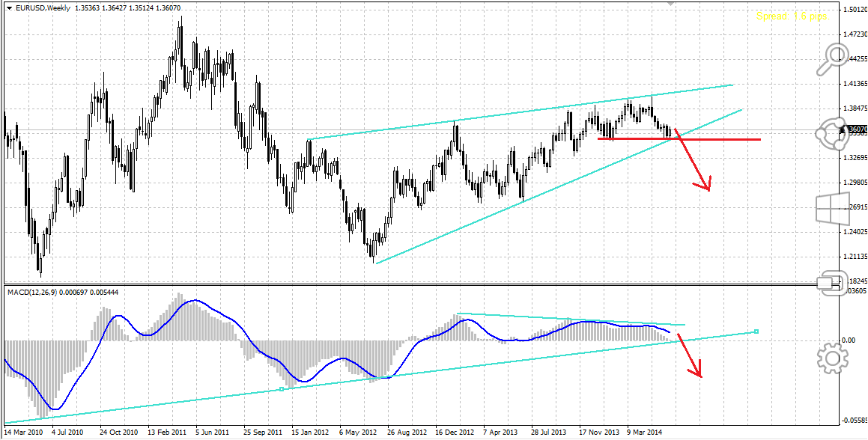Select the blue MACD signal line
This screenshot has height=440, width=868.
tap(195, 301)
